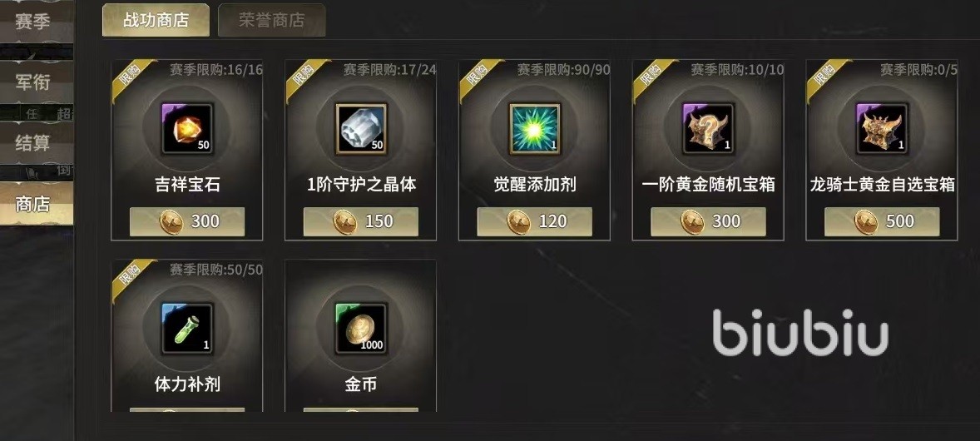Buy 1阶守护之晶体 for 150 coins

(360, 221)
